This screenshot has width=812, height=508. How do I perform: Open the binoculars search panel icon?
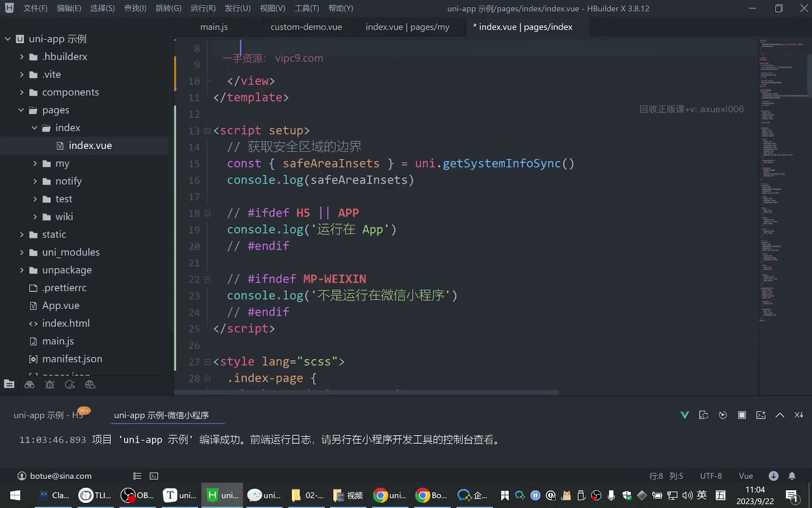pos(30,384)
